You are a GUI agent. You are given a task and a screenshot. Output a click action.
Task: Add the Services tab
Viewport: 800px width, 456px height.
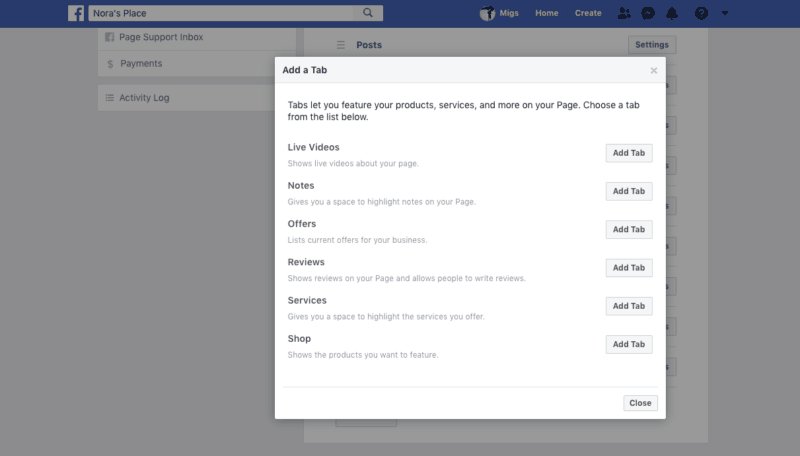[629, 306]
